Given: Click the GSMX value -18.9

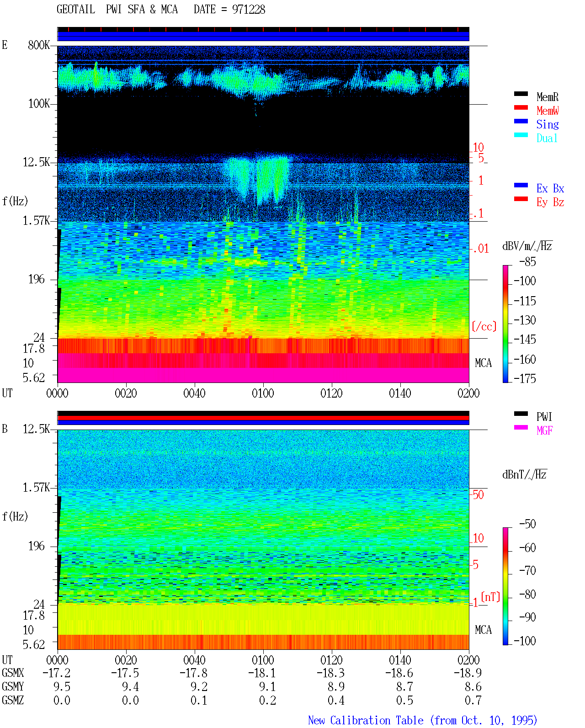Looking at the screenshot, I should click(x=468, y=673).
